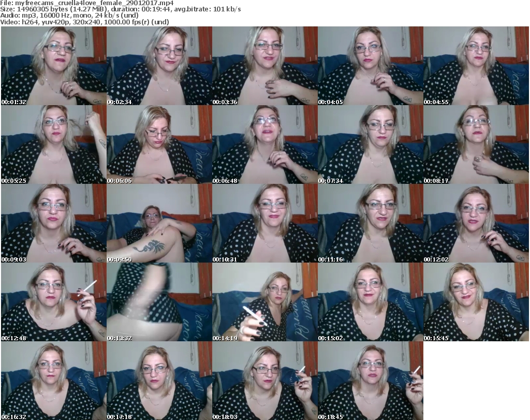The height and width of the screenshot is (420, 530).
Task: Select the thumbnail labeled 00:12:02
Action: [476, 223]
